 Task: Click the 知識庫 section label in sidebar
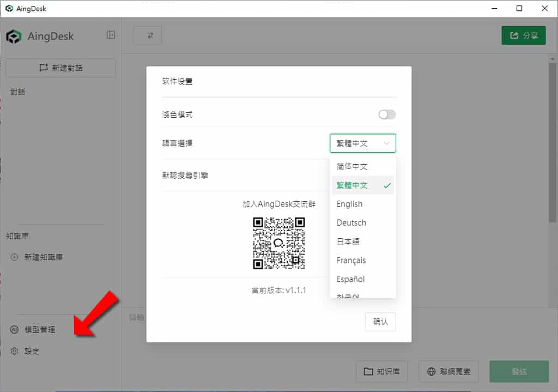(17, 236)
